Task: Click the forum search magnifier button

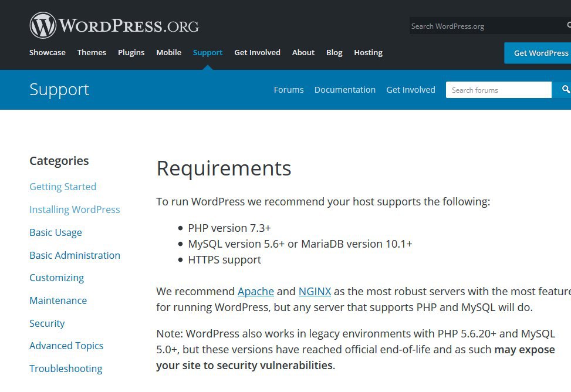Action: 563,90
